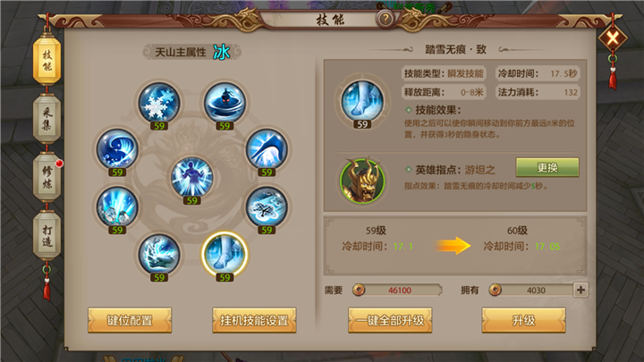The height and width of the screenshot is (362, 644).
Task: Select the highlighted footstep skill icon
Action: pos(225,254)
